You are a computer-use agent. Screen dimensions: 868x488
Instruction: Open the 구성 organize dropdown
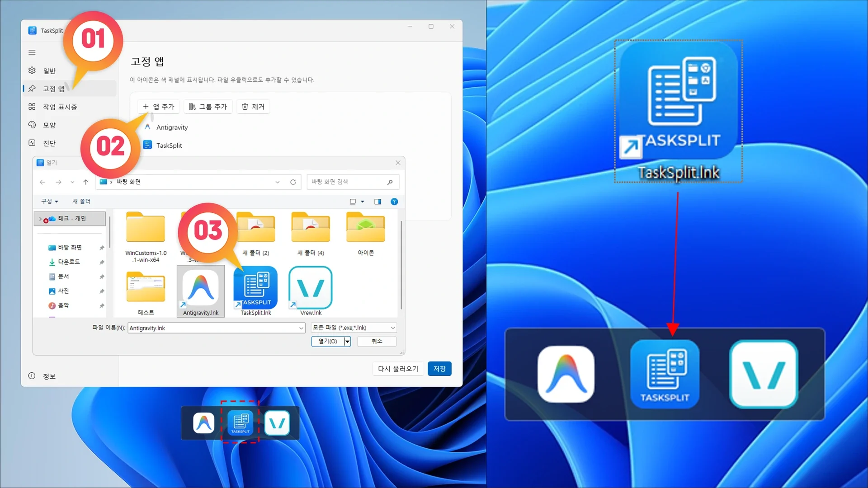tap(50, 201)
